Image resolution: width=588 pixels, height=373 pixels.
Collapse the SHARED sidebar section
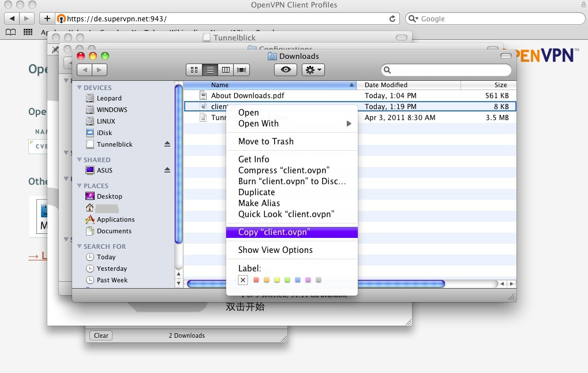pyautogui.click(x=79, y=159)
